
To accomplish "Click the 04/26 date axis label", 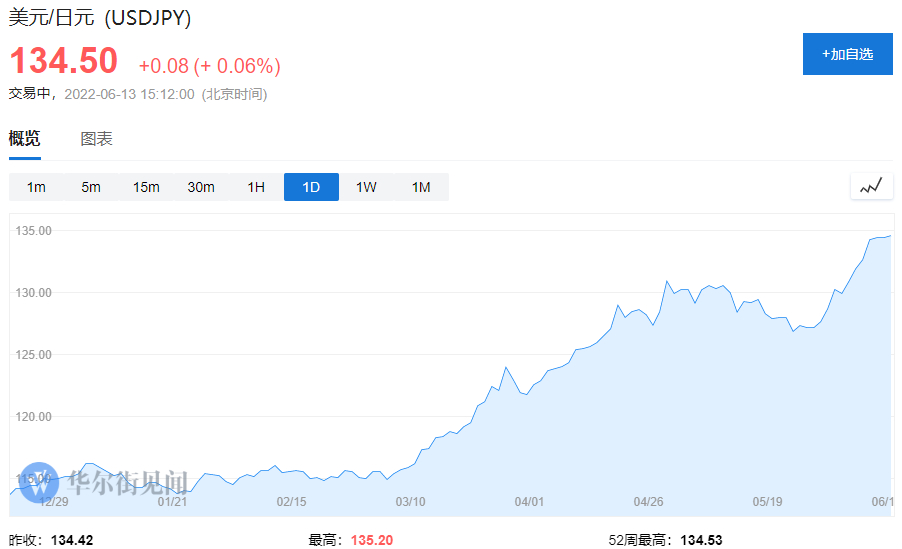I will point(648,502).
